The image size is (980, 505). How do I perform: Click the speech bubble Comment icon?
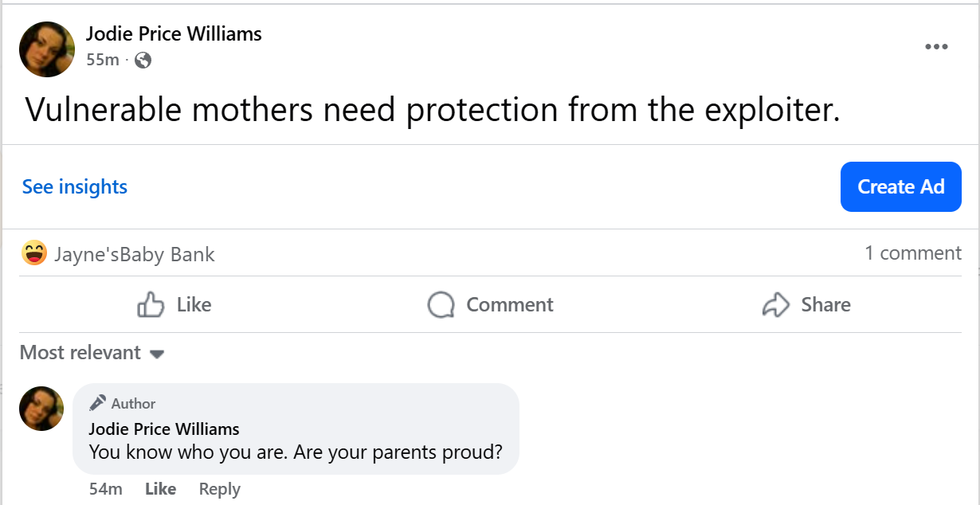[x=441, y=305]
